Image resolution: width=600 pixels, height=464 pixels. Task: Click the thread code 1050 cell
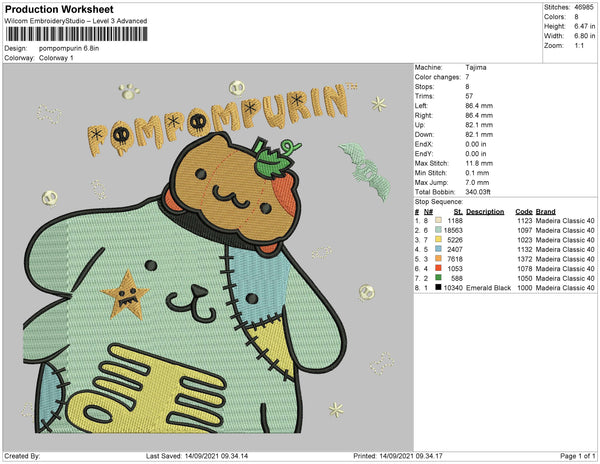(525, 278)
